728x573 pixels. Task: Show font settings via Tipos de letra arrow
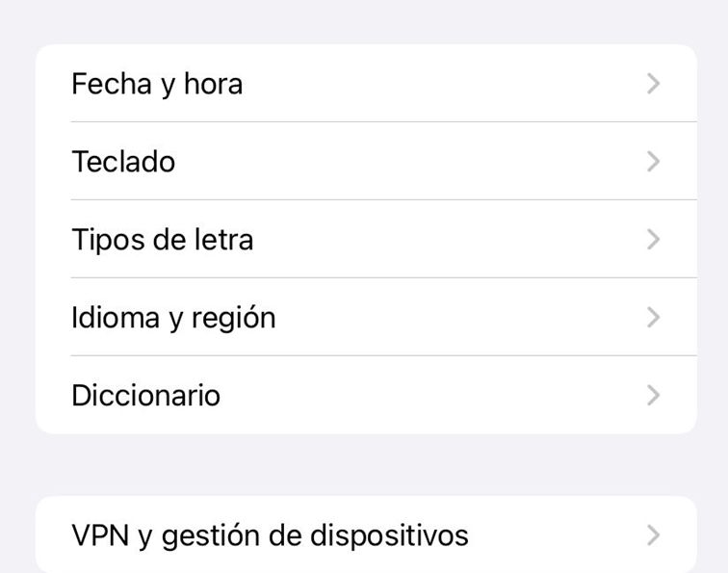(x=654, y=240)
